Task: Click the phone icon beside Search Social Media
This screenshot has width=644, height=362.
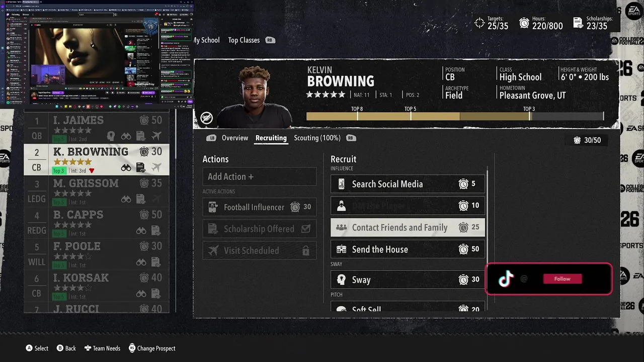Action: point(342,184)
